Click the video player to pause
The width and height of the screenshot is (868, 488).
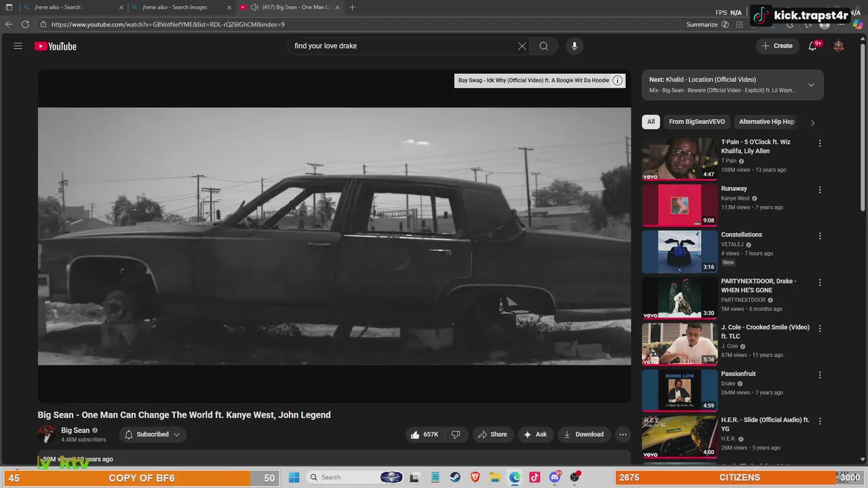(x=334, y=236)
